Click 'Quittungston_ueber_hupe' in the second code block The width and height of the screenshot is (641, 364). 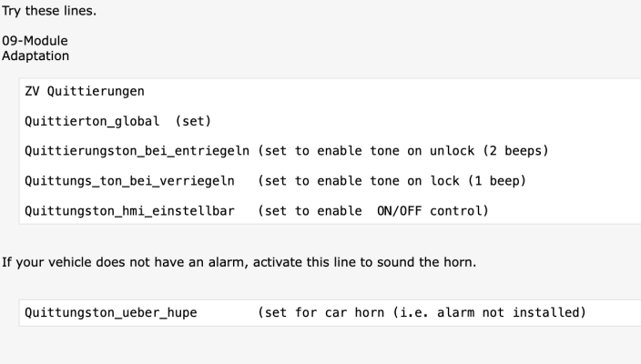point(111,312)
